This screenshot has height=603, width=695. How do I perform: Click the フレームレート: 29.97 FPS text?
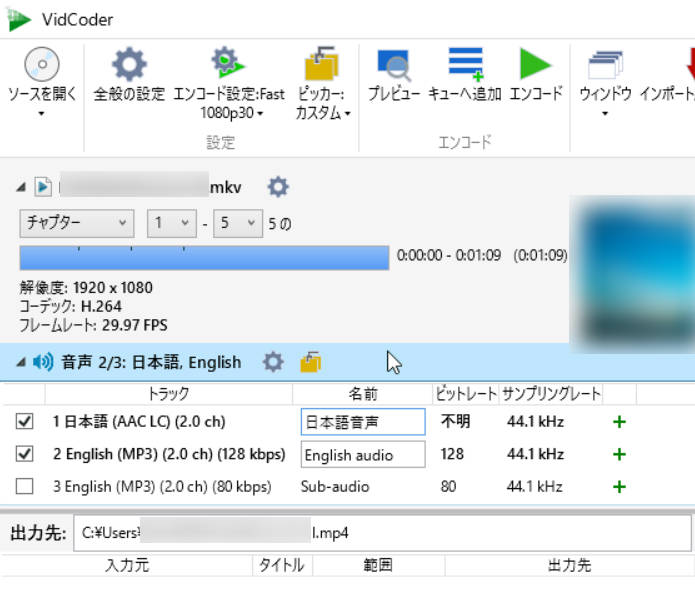(94, 325)
